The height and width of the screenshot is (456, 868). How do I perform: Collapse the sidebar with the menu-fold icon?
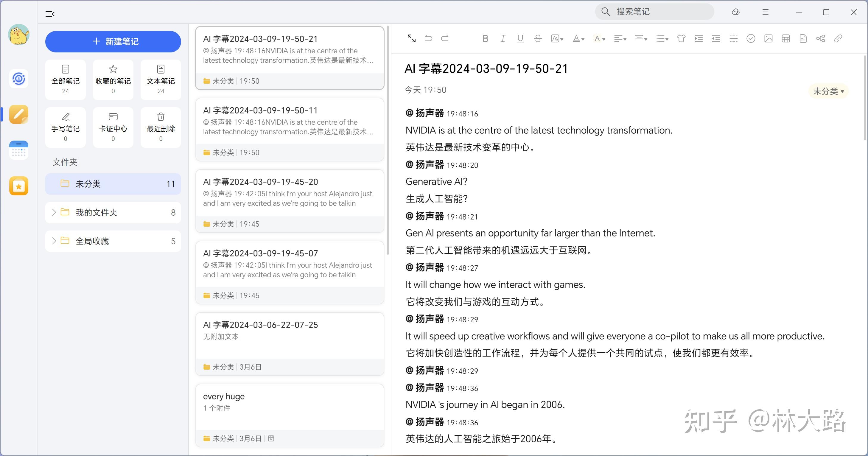[x=50, y=14]
